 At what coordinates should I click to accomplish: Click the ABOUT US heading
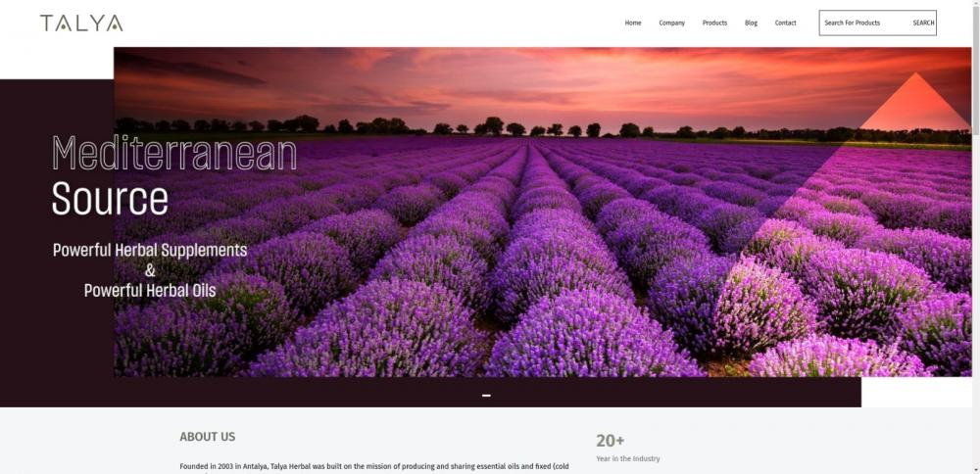(208, 437)
